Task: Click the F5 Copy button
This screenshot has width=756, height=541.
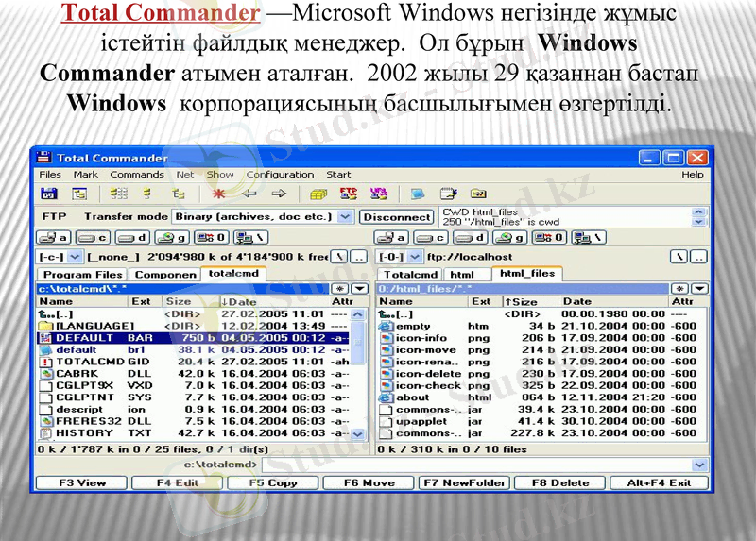Action: point(273,482)
